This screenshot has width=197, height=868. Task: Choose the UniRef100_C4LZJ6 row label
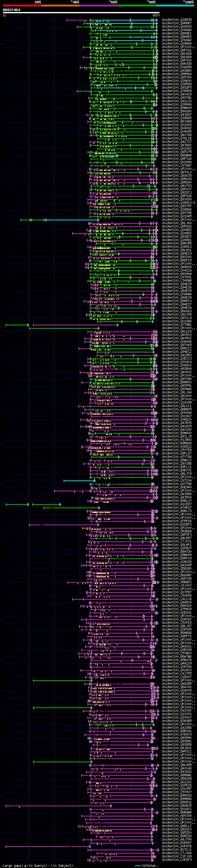tap(177, 599)
